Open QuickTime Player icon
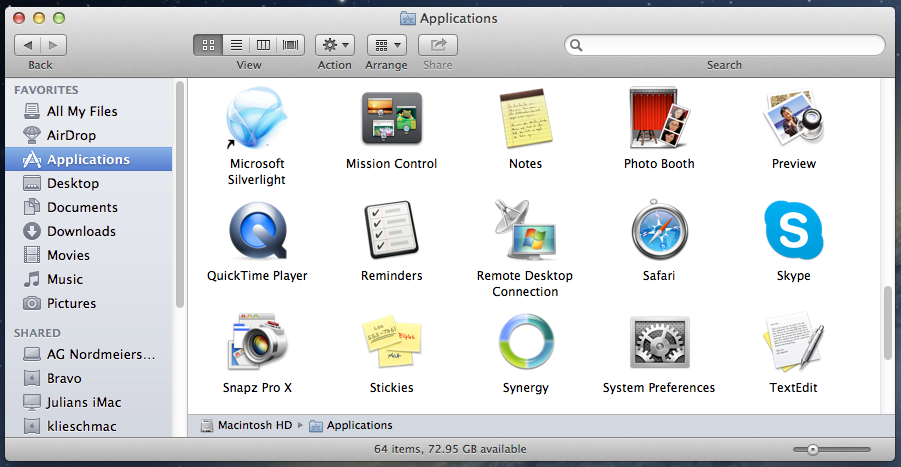The width and height of the screenshot is (901, 467). pos(257,230)
